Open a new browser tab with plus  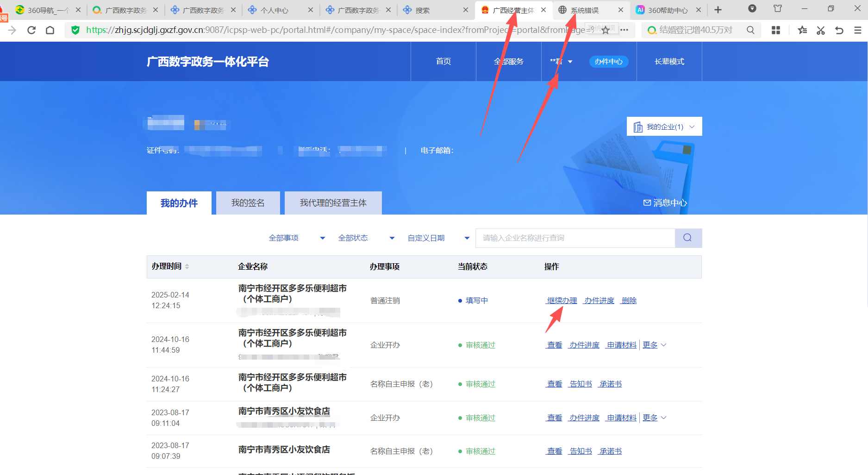718,10
